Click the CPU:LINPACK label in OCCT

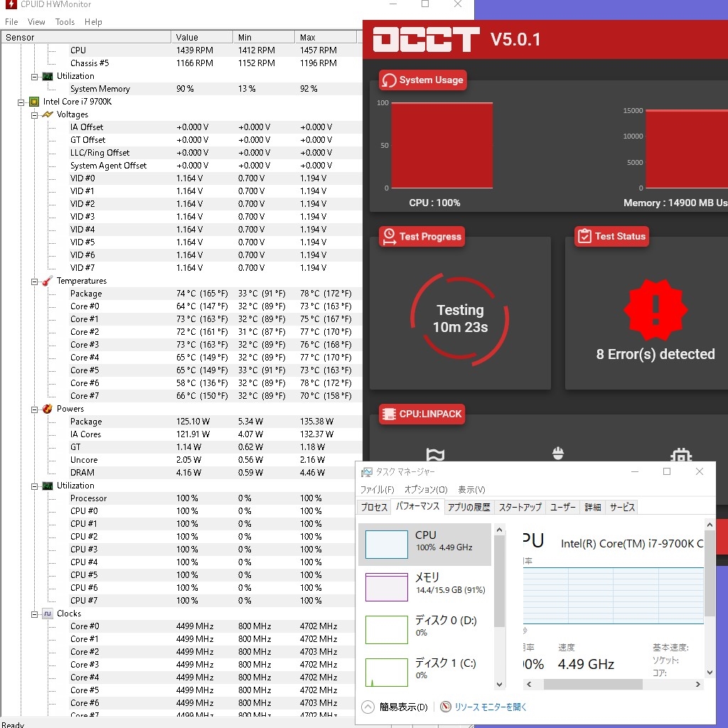(x=422, y=414)
